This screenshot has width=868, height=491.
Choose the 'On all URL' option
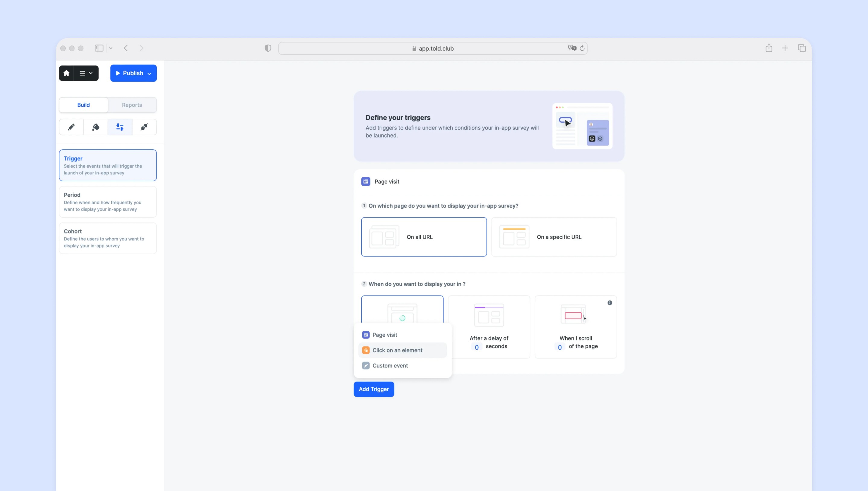tap(424, 237)
